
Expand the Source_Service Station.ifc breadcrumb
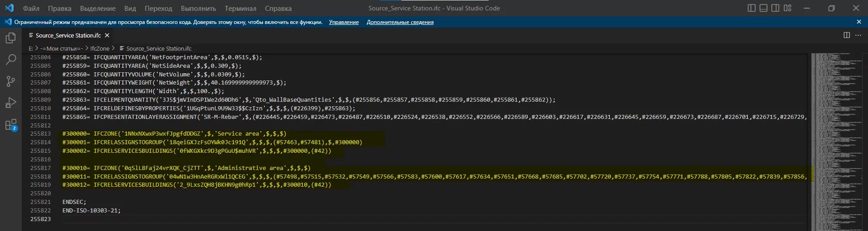[x=158, y=48]
